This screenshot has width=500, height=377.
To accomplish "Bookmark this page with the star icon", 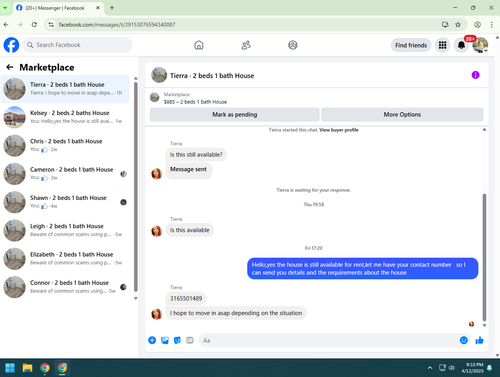I will tap(458, 24).
